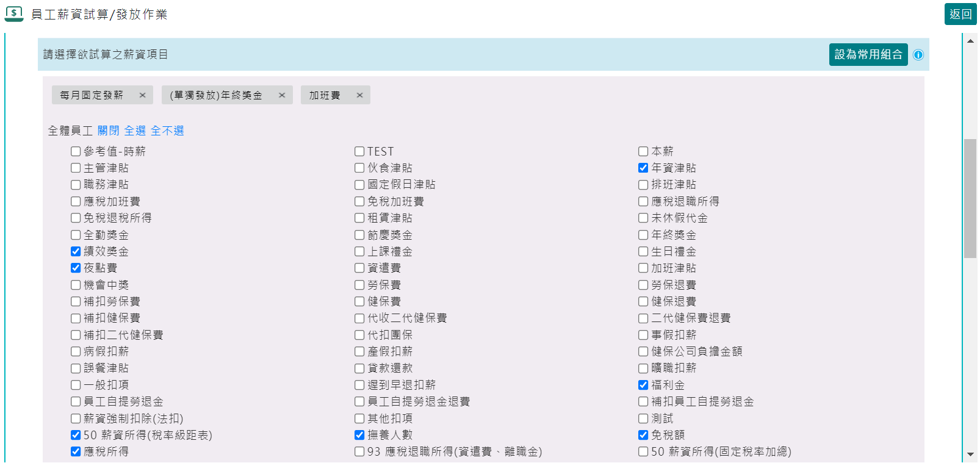Enable the 全勤獎金 checkbox
Screen dimensions: 980x463
tap(76, 235)
